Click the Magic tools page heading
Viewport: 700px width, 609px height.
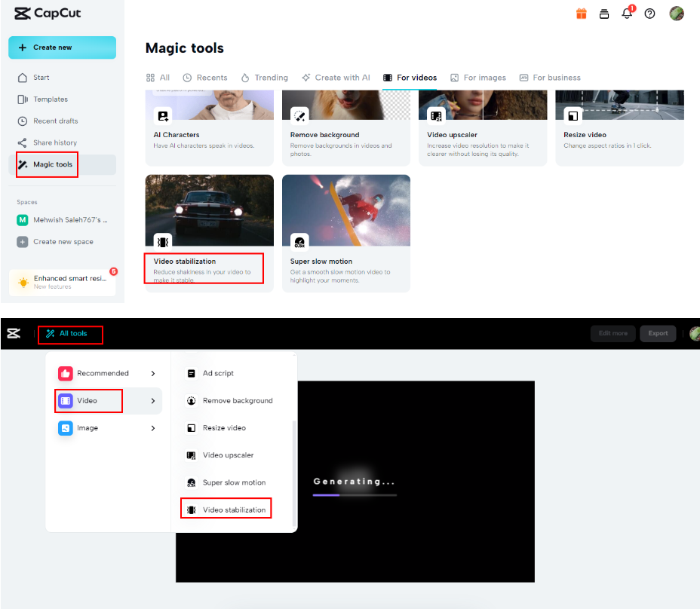coord(184,48)
